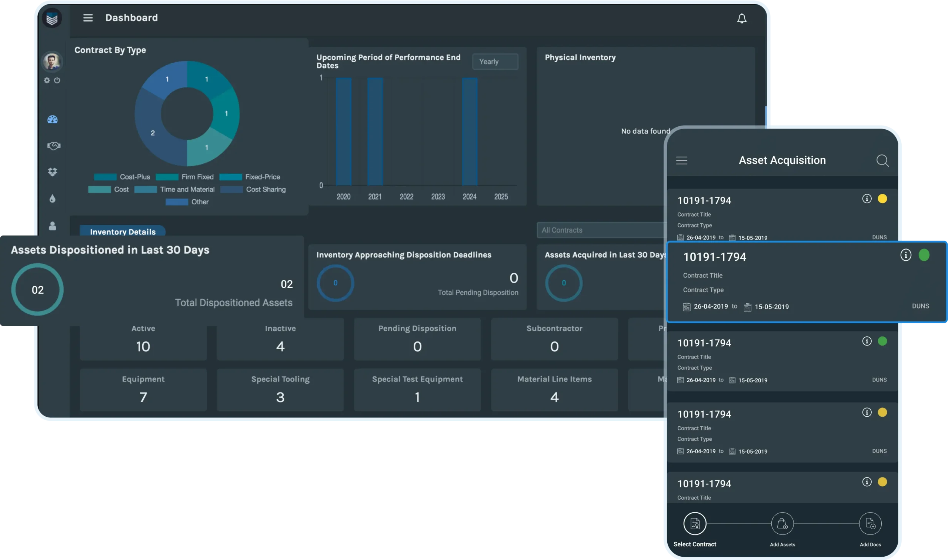Image resolution: width=948 pixels, height=560 pixels.
Task: Click the Add Assets step icon
Action: (782, 523)
